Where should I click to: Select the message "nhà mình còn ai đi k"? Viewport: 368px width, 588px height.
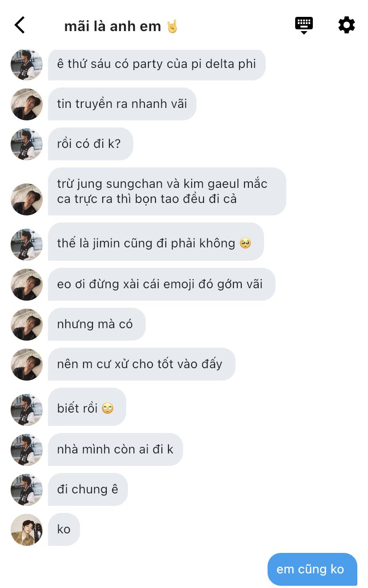pyautogui.click(x=116, y=449)
